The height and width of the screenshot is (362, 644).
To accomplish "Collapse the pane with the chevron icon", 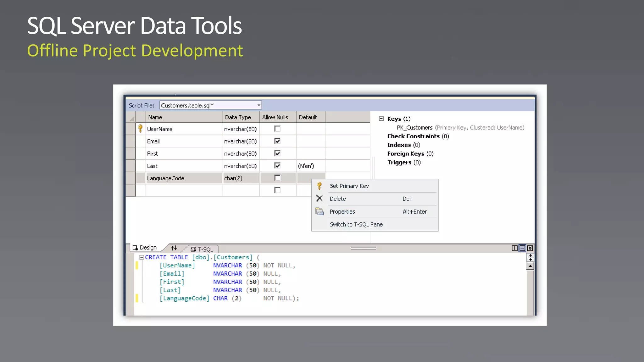I will click(x=530, y=248).
